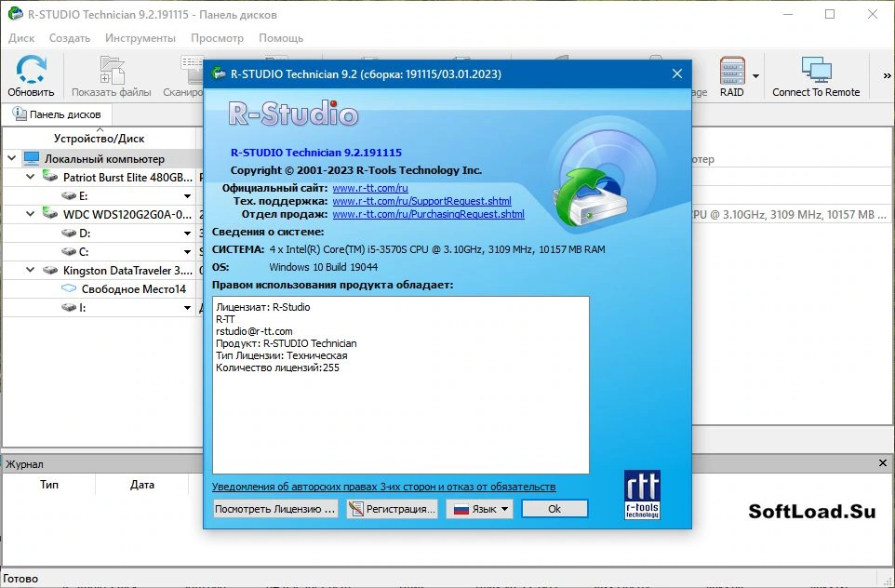Click the R-Studio app icon in main title bar

(16, 14)
